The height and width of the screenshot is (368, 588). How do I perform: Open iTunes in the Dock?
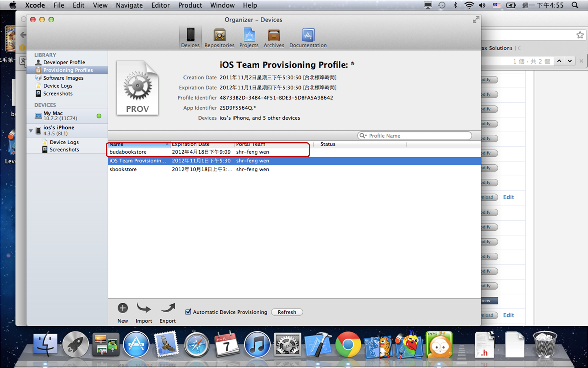257,345
